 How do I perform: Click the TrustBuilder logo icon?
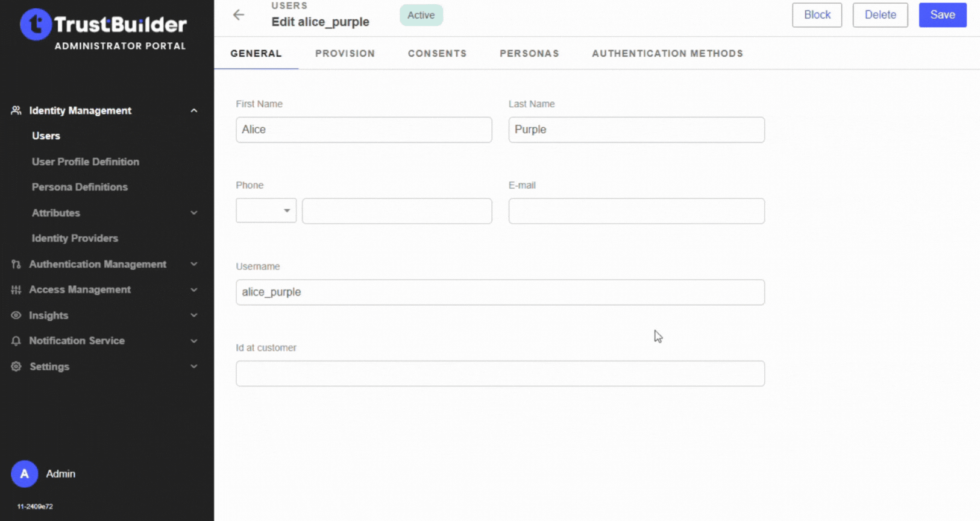36,25
